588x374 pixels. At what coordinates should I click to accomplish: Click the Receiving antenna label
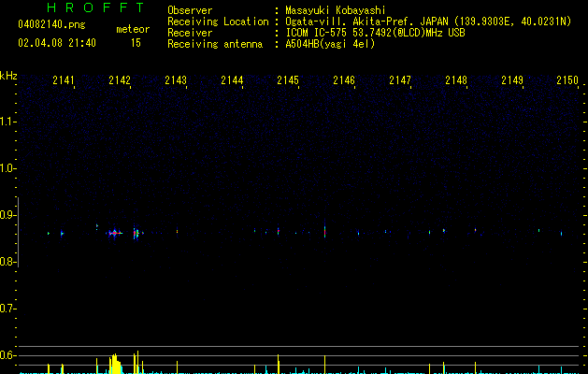tap(215, 44)
